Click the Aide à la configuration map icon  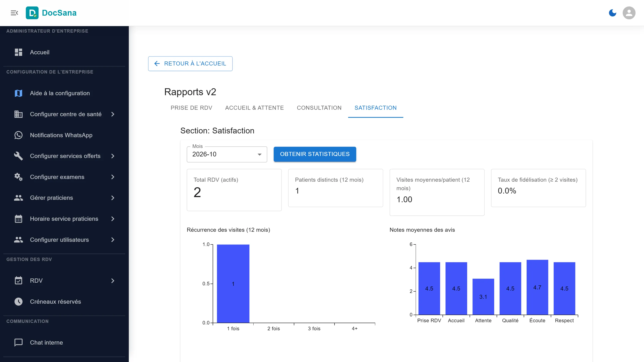tap(18, 93)
